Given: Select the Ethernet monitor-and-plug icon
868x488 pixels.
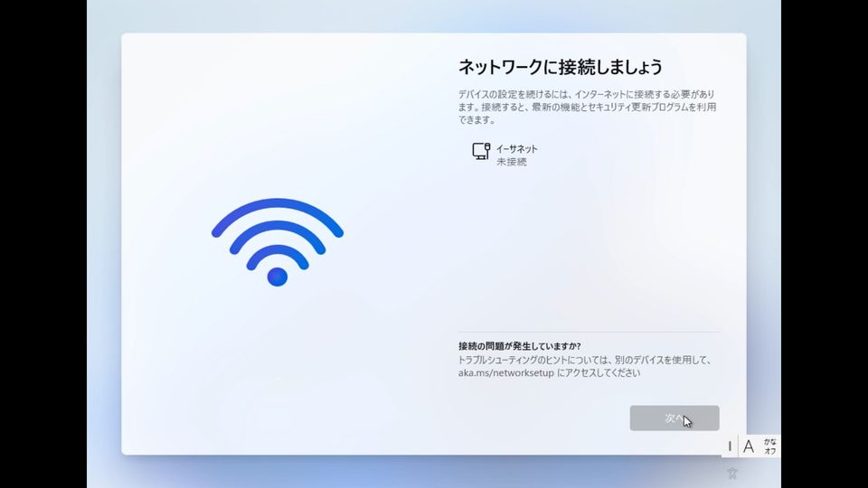Looking at the screenshot, I should [481, 151].
